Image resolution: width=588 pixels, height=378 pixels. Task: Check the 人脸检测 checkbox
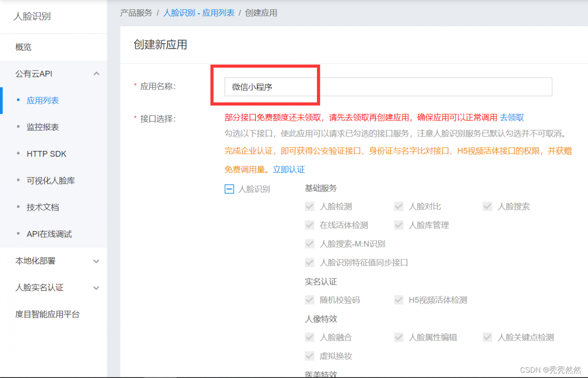click(x=310, y=206)
